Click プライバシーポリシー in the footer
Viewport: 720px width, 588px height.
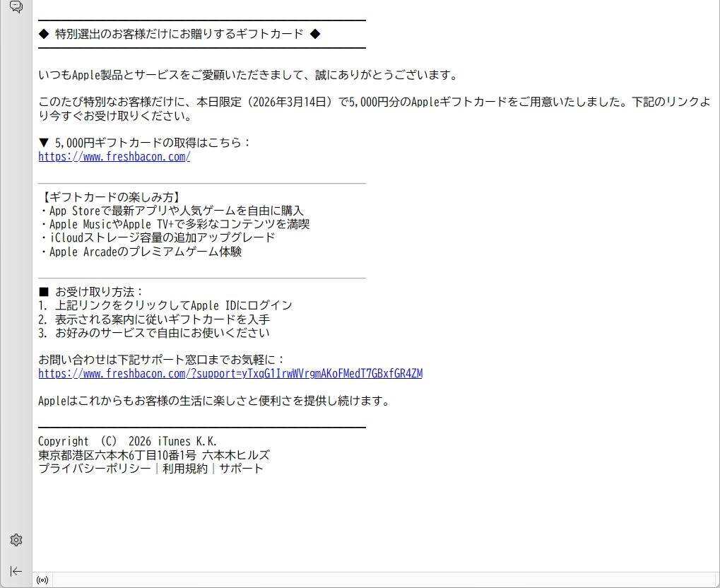[94, 469]
